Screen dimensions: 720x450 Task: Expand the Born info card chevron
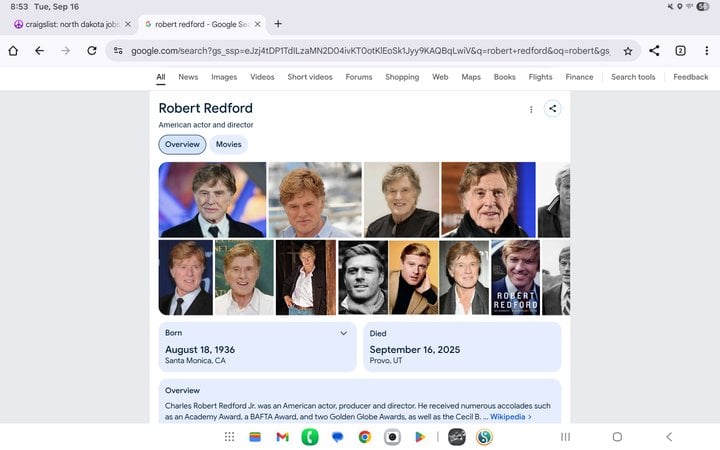[343, 333]
